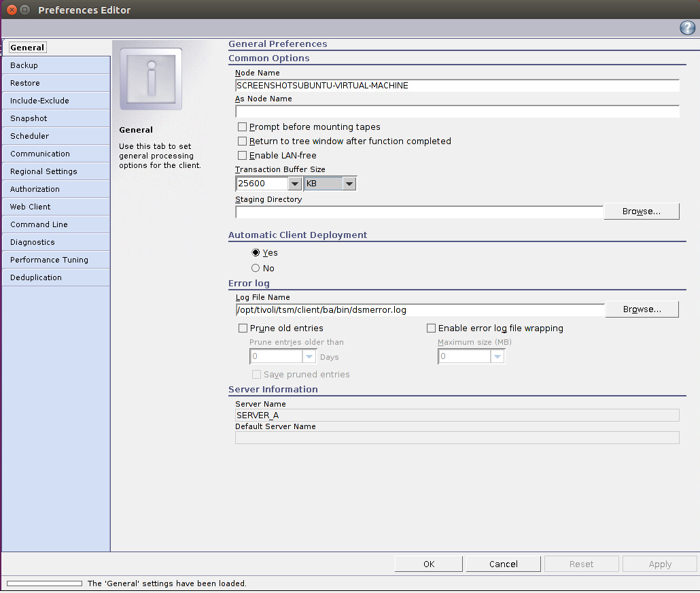This screenshot has width=700, height=593.
Task: Open Transaction Buffer Size value dropdown
Action: (295, 184)
